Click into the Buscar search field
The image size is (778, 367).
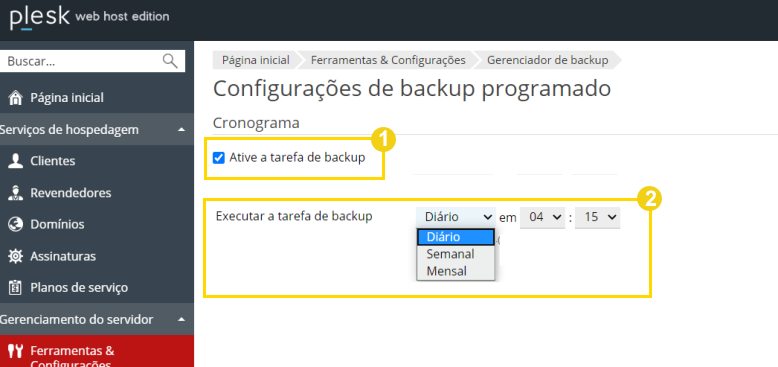(82, 61)
